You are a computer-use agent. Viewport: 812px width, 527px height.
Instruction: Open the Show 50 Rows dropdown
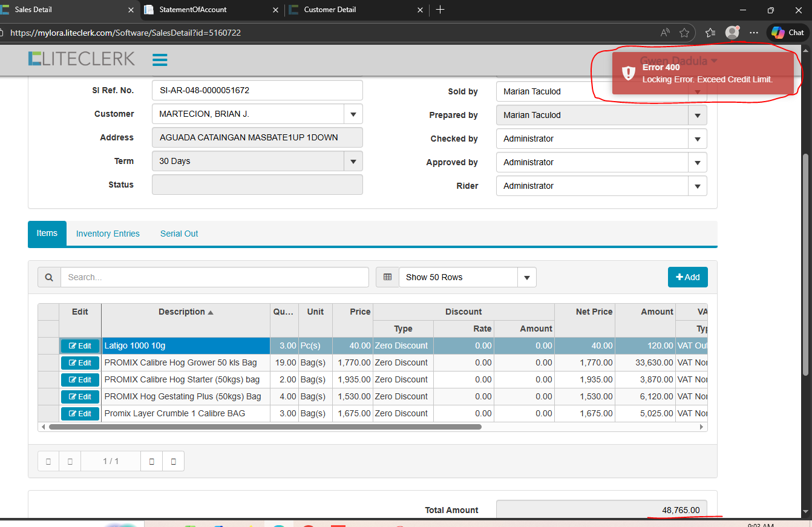[x=526, y=277]
